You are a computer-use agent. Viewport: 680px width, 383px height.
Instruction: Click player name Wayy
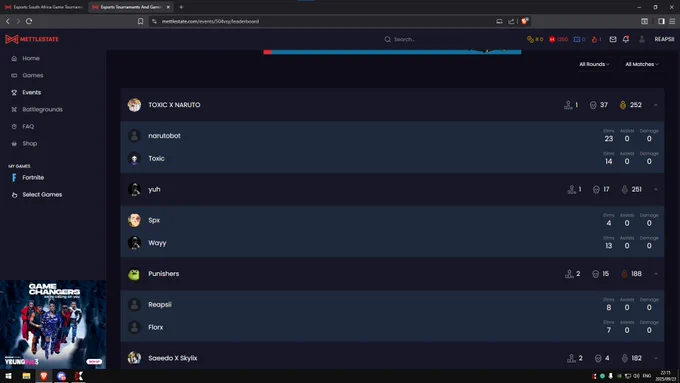pyautogui.click(x=157, y=243)
